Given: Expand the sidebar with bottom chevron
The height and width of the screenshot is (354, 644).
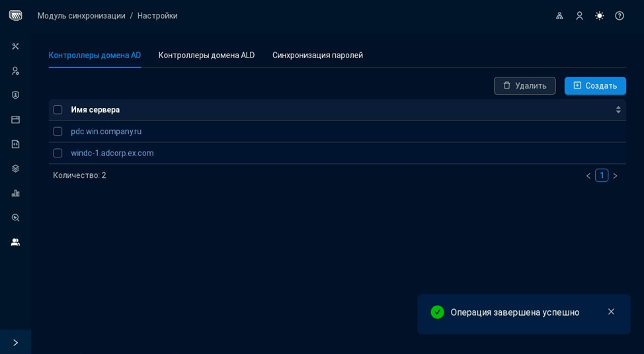Looking at the screenshot, I should click(15, 343).
